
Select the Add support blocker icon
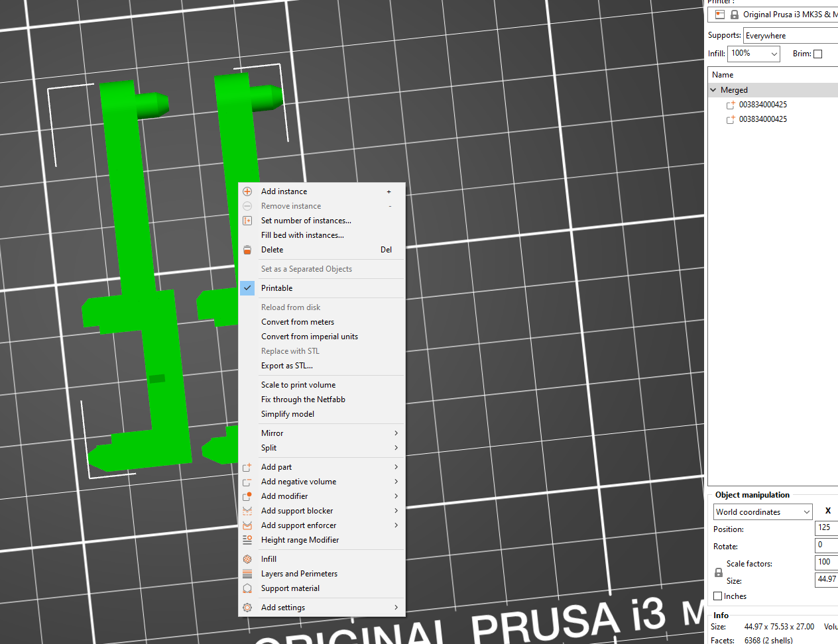click(x=247, y=510)
